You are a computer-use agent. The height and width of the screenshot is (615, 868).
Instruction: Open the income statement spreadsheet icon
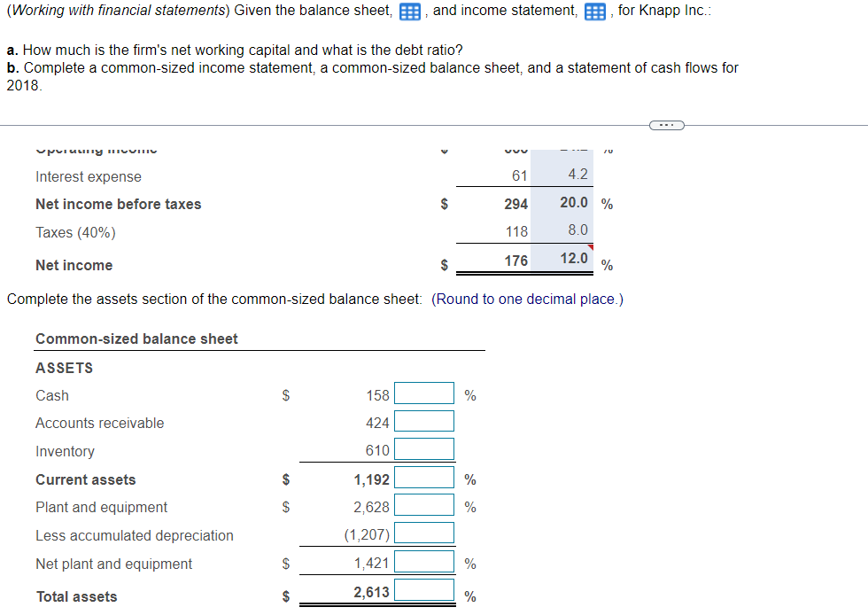[x=595, y=11]
